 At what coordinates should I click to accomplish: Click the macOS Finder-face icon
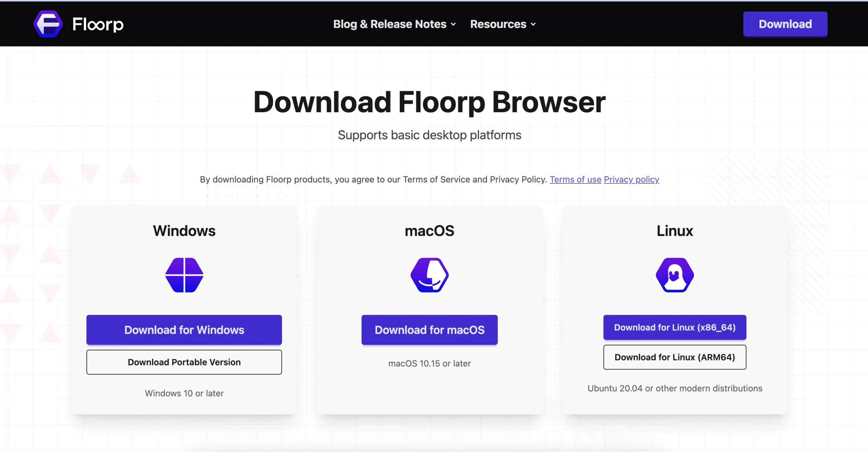pyautogui.click(x=430, y=275)
